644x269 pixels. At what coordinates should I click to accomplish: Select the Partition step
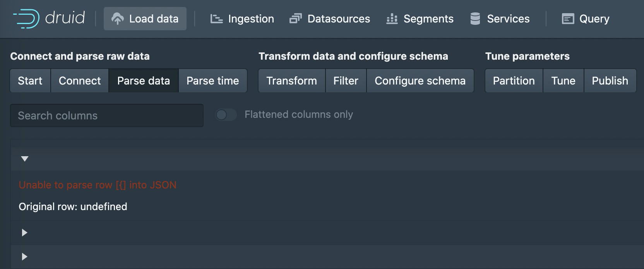[514, 81]
